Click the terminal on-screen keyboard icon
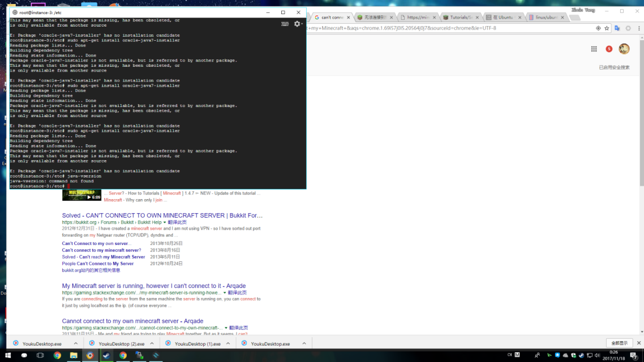The height and width of the screenshot is (362, 644). 285,24
